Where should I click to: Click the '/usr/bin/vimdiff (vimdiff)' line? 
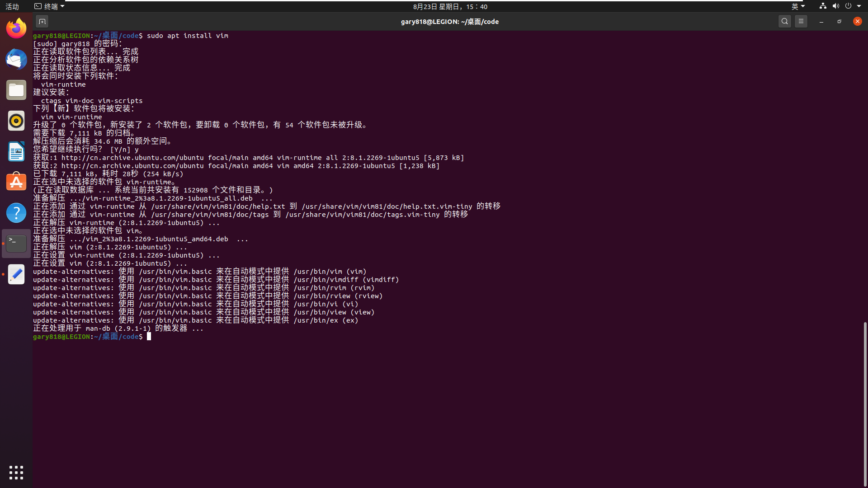click(x=216, y=280)
